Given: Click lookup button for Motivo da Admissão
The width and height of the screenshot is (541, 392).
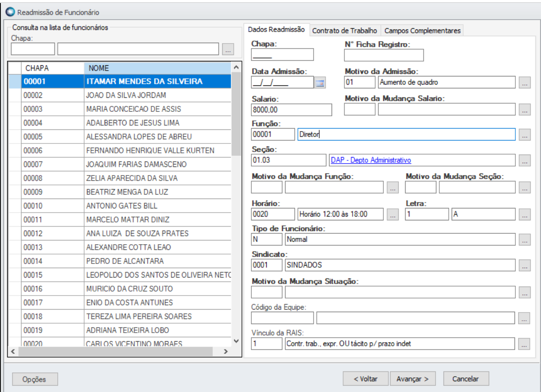Looking at the screenshot, I should (x=525, y=83).
